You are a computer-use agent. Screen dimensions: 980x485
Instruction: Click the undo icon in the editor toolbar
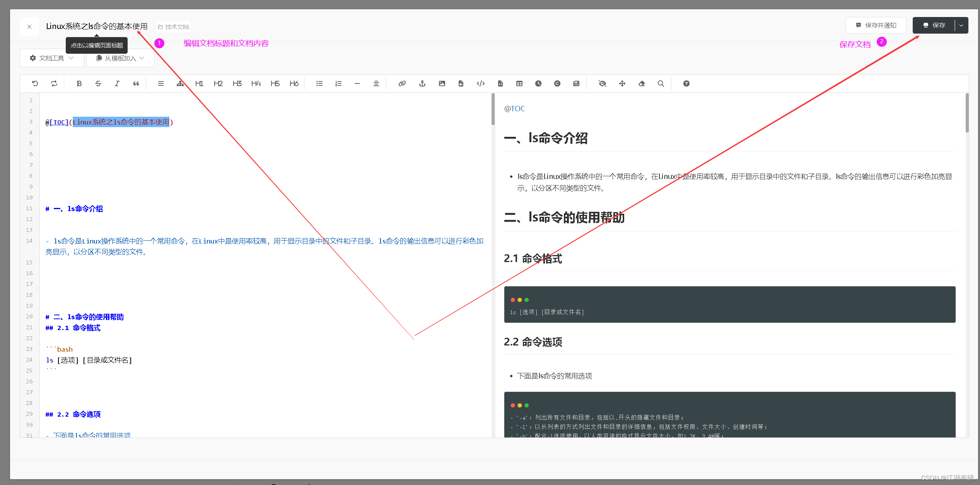coord(35,83)
